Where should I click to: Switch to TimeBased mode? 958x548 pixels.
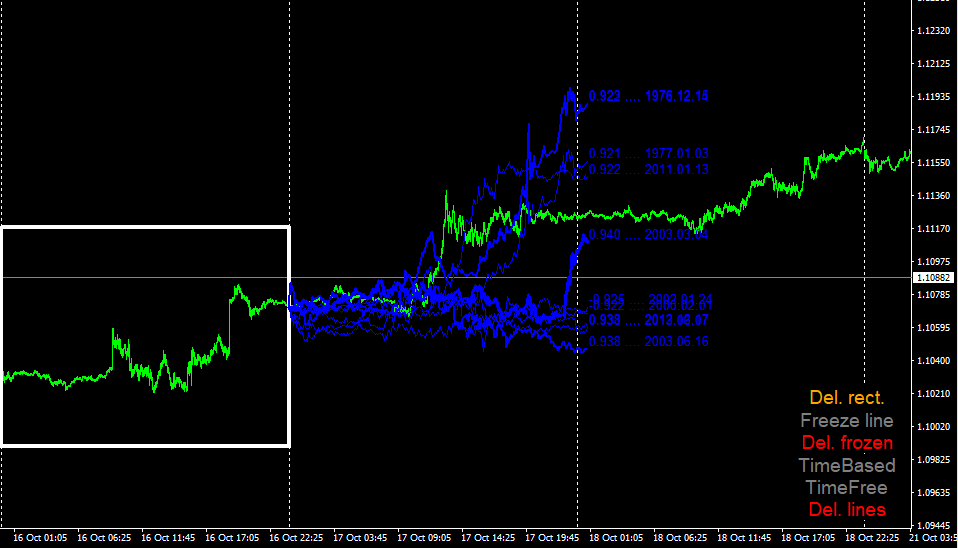pyautogui.click(x=847, y=466)
